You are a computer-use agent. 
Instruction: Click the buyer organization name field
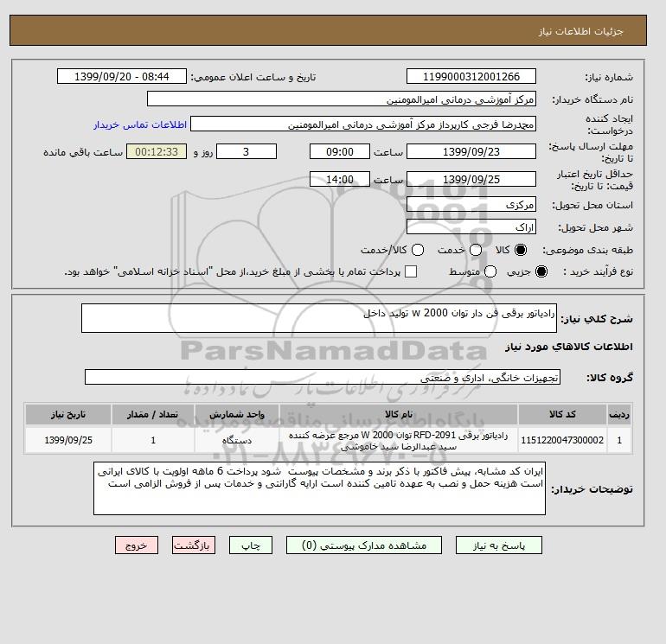[342, 99]
